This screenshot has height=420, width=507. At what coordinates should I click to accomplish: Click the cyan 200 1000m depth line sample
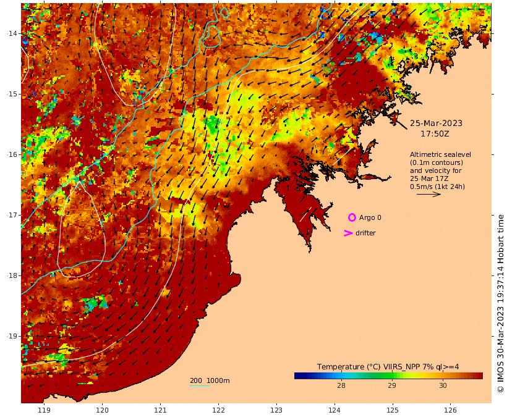click(200, 386)
